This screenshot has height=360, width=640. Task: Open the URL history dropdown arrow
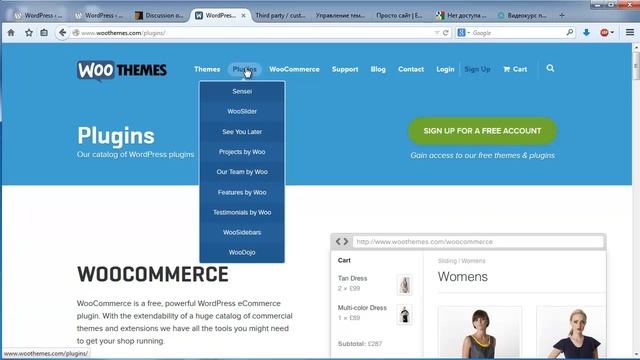coord(437,33)
